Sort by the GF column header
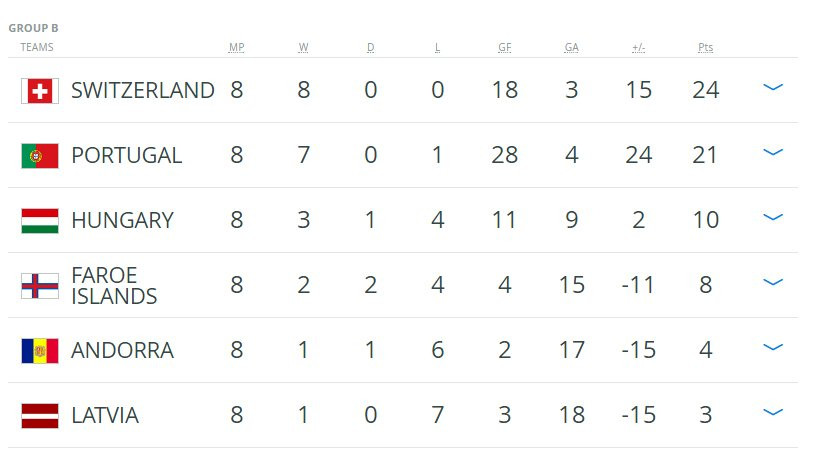Screen dimensions: 818x449 [x=505, y=48]
